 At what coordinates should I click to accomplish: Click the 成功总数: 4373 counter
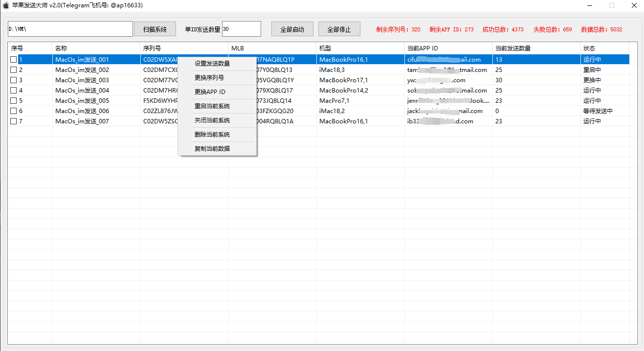pos(503,29)
